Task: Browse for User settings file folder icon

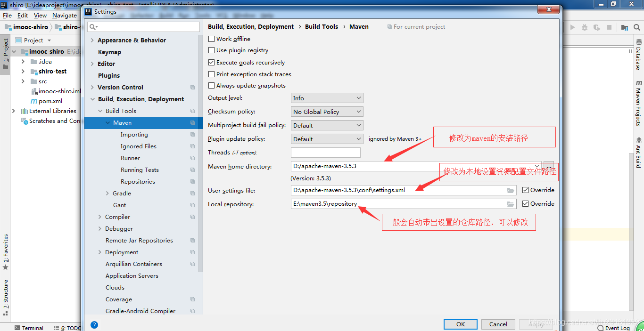Action: point(511,190)
